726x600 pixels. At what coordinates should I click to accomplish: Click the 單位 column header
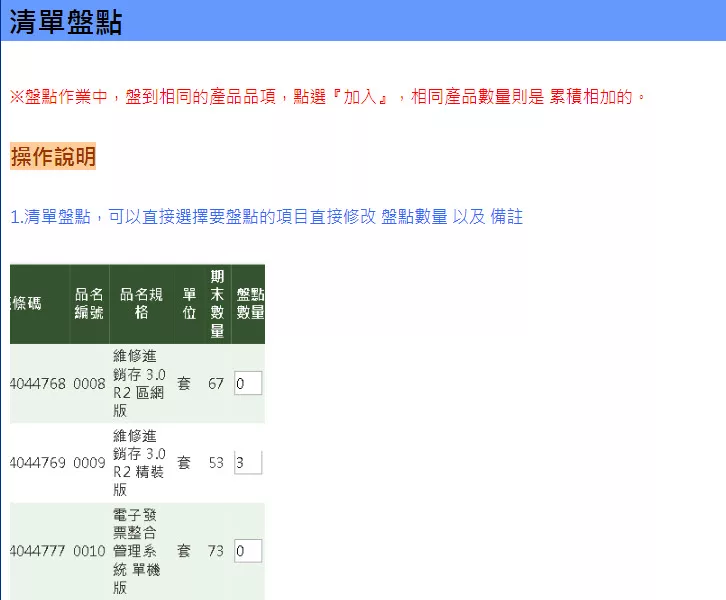click(x=188, y=304)
